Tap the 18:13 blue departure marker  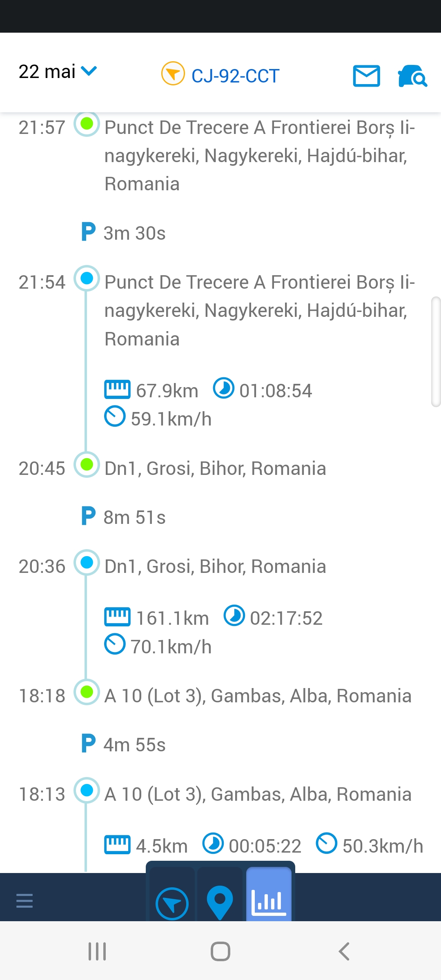[x=87, y=791]
